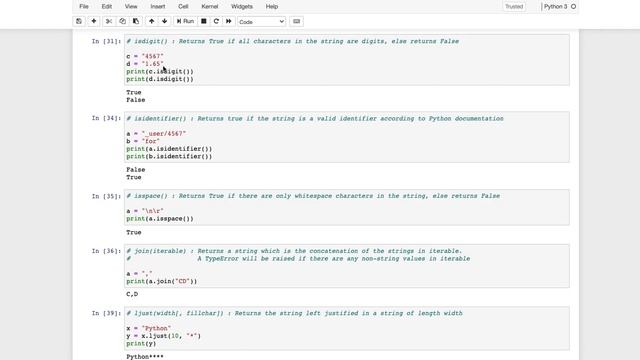Open the File menu
640x360 pixels.
pyautogui.click(x=84, y=7)
